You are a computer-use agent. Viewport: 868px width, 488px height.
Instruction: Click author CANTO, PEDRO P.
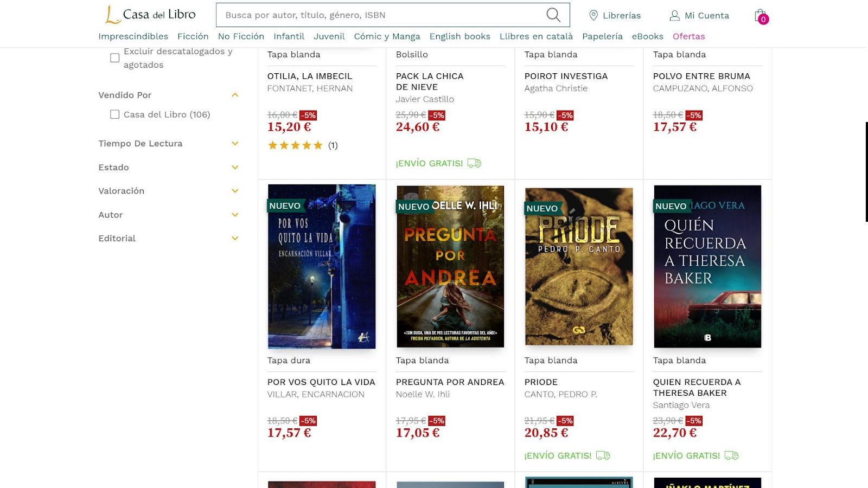pos(560,394)
